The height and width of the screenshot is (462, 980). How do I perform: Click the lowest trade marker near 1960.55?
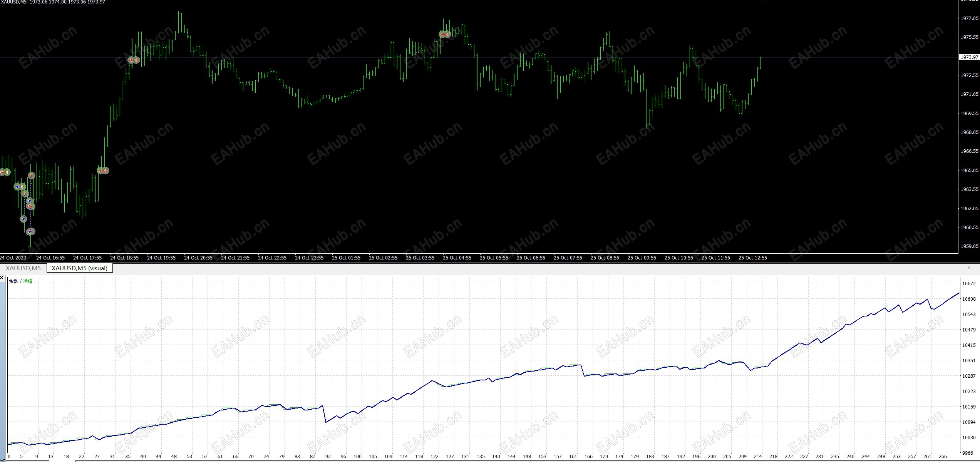[x=30, y=232]
